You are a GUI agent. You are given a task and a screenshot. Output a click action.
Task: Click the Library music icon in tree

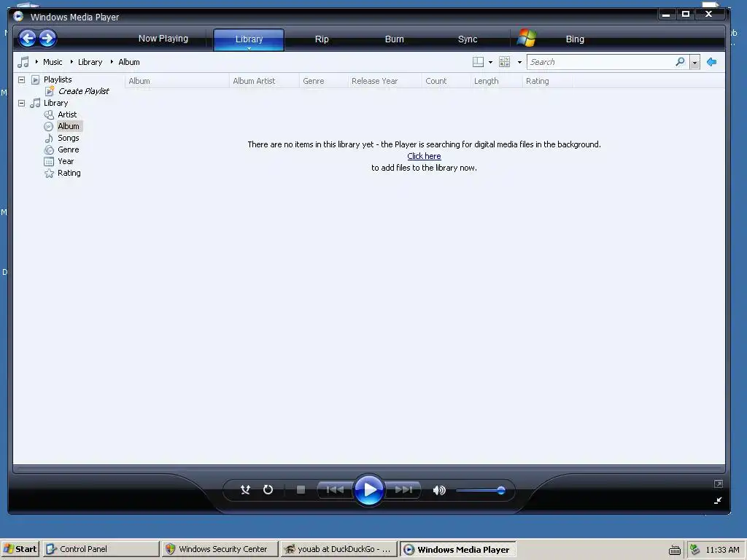click(x=35, y=103)
